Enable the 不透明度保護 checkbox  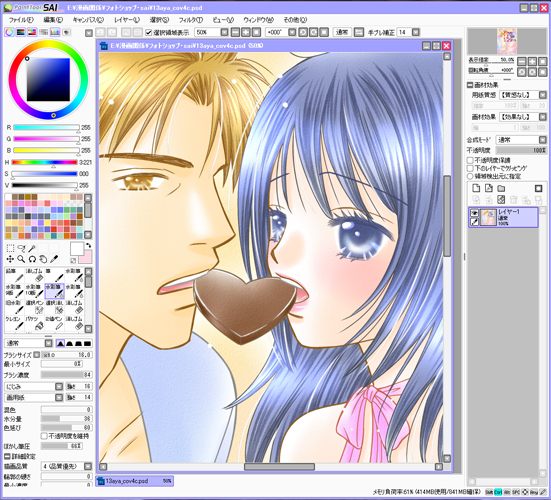[x=470, y=160]
